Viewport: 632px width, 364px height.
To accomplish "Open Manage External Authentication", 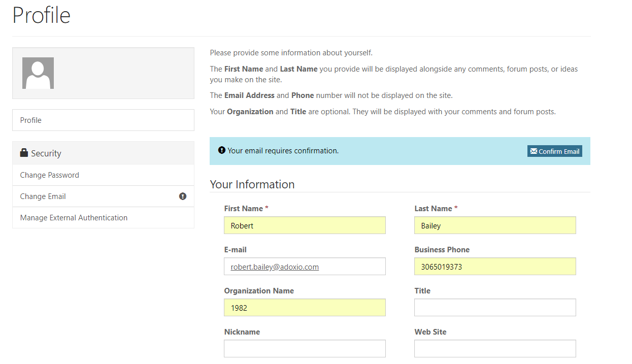I will click(x=74, y=218).
